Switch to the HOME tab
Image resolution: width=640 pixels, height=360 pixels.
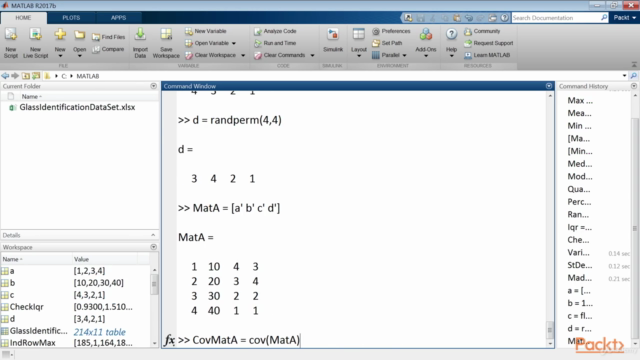click(23, 18)
